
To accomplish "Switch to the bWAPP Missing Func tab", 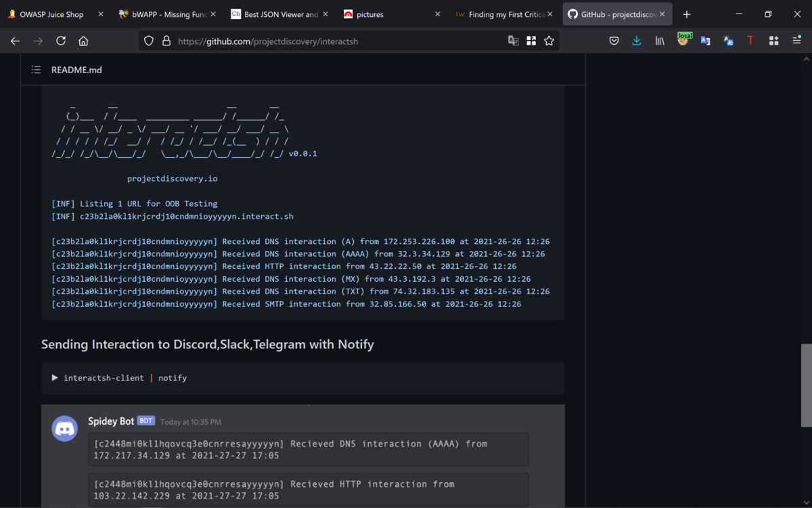I will (x=167, y=14).
